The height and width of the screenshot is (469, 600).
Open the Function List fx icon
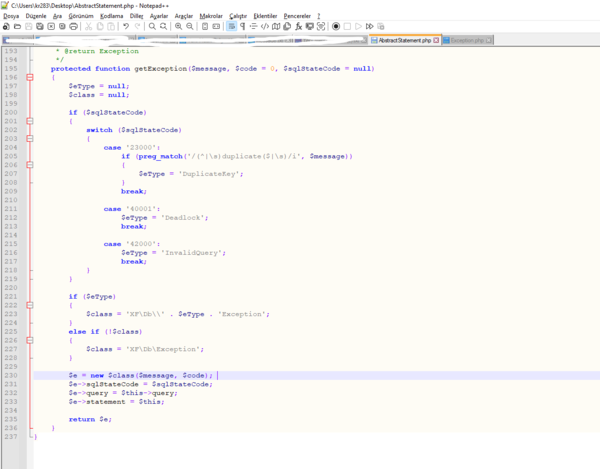click(x=298, y=26)
